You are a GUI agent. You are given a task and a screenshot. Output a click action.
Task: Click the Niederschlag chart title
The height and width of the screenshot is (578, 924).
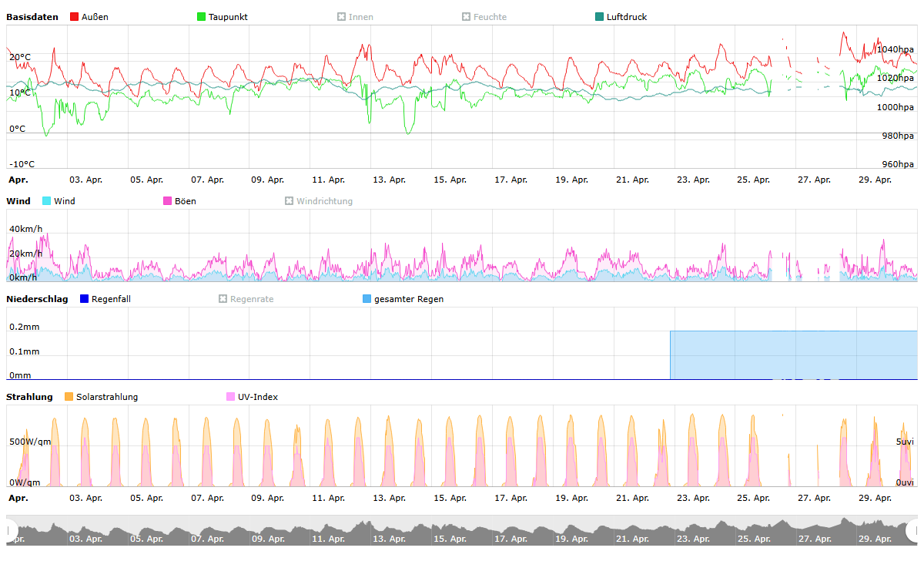(37, 299)
